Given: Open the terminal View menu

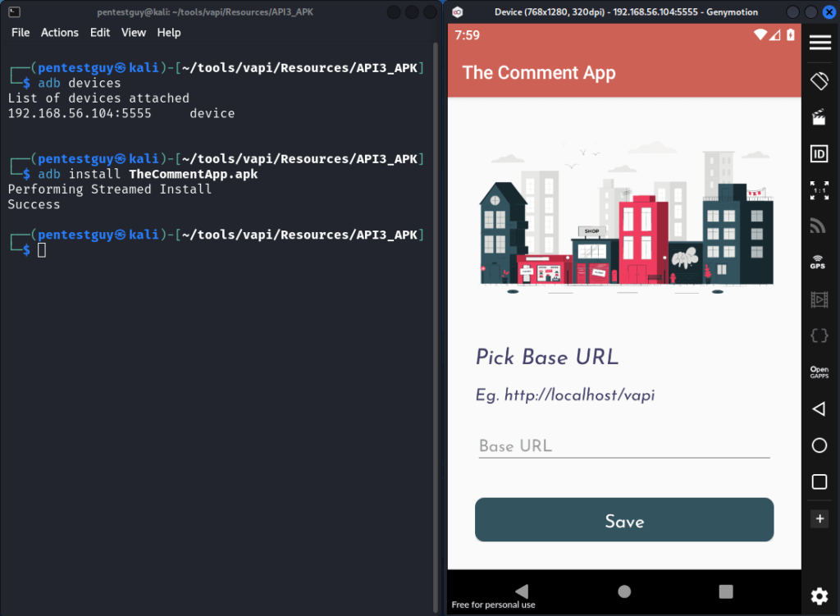Looking at the screenshot, I should (134, 33).
